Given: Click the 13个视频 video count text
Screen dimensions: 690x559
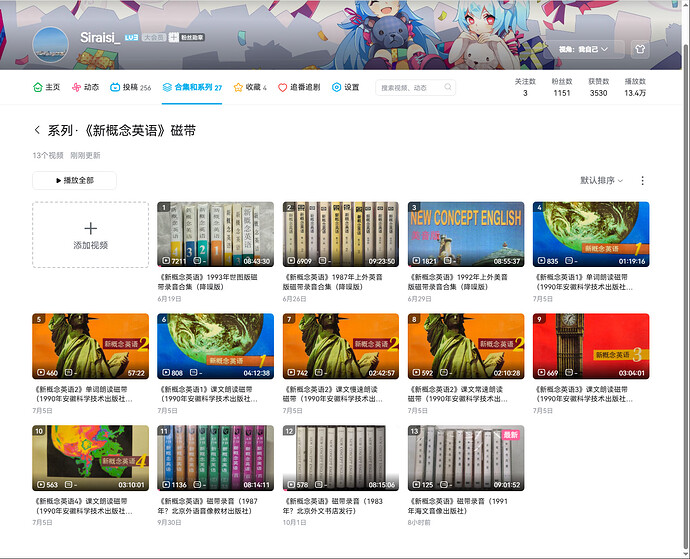Looking at the screenshot, I should (48, 155).
